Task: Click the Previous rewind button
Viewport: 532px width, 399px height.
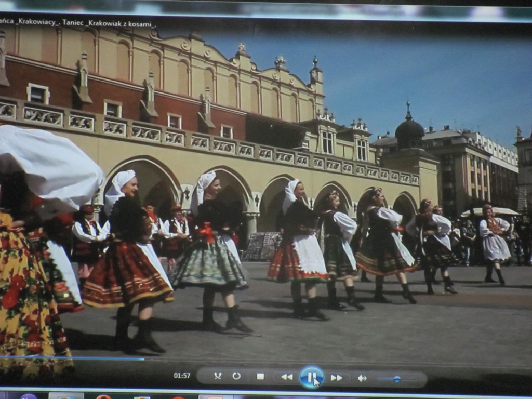Action: click(x=286, y=377)
